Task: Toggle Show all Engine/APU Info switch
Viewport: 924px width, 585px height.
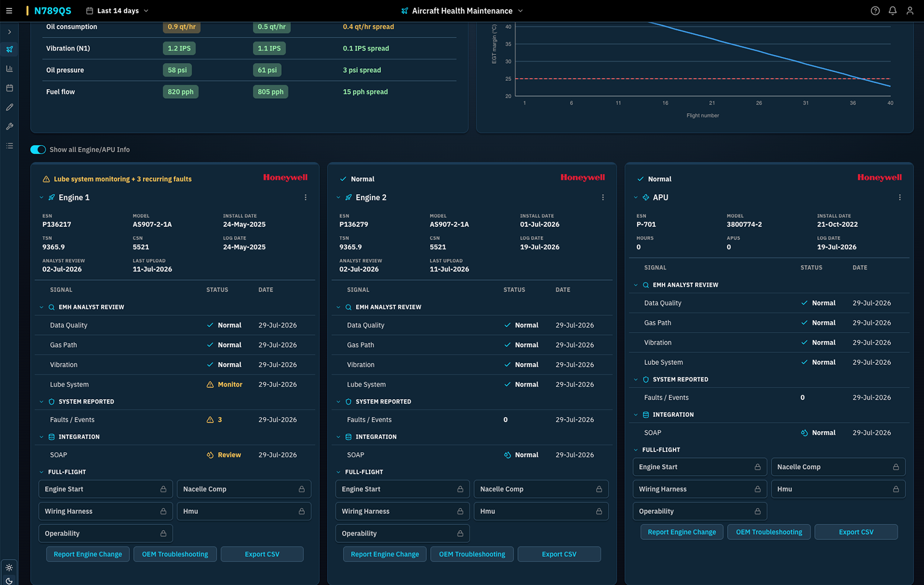Action: [38, 150]
